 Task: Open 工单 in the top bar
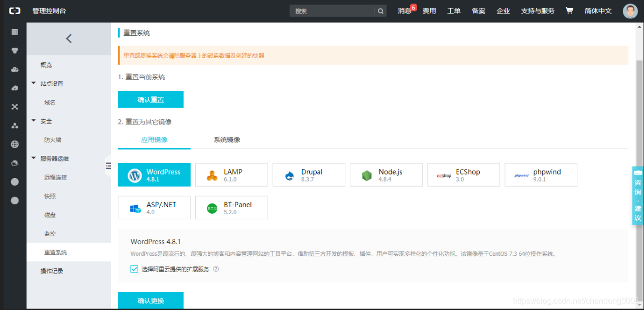454,11
